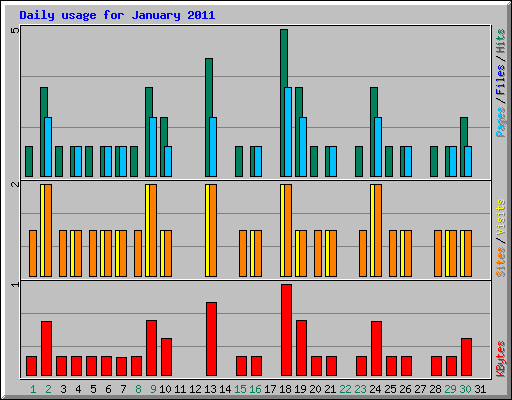Click the cyan pages bar for day 18

(288, 132)
